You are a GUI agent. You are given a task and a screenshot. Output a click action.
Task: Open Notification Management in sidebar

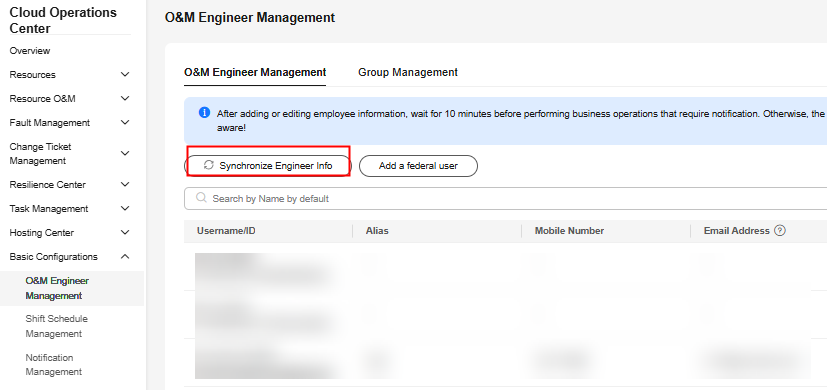[54, 365]
